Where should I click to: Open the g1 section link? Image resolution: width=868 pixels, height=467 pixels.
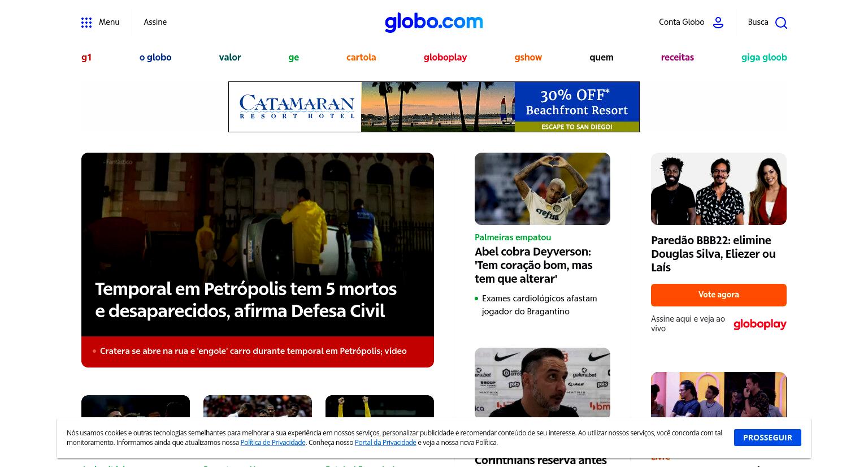click(86, 57)
